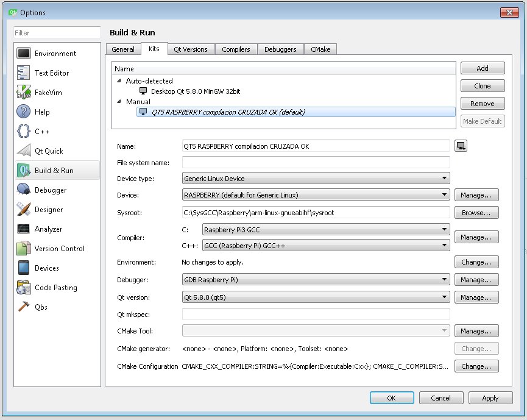
Task: Switch to the Qt Versions tab
Action: coord(191,49)
